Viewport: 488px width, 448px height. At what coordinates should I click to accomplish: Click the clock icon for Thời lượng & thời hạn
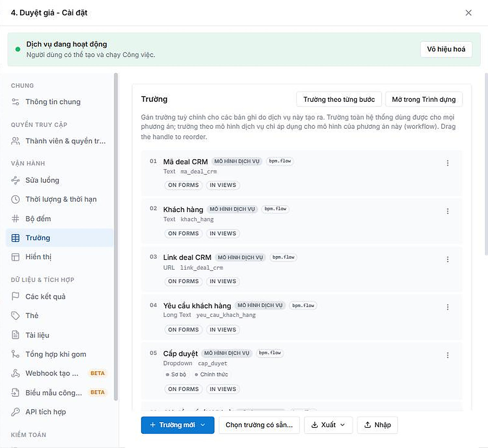(x=15, y=199)
